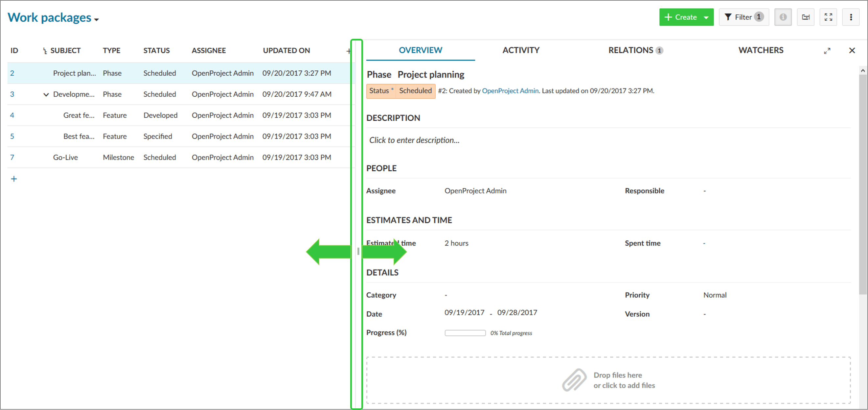Collapse the Development phase row chevron
Image resolution: width=868 pixels, height=410 pixels.
pos(46,94)
